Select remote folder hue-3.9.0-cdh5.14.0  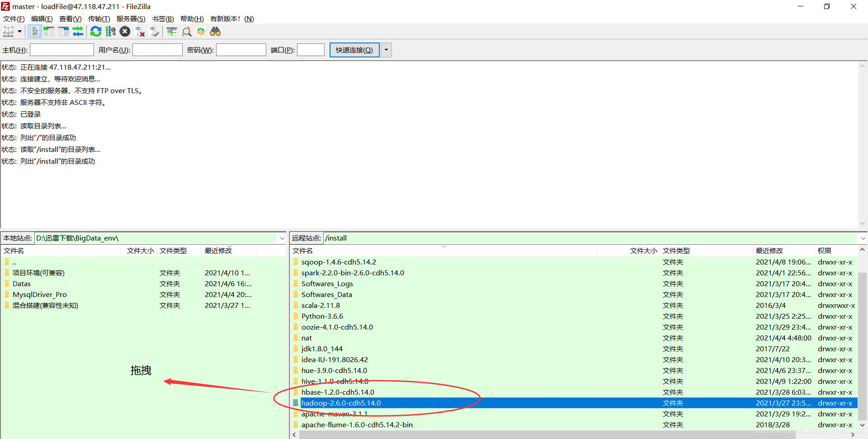[574, 371]
